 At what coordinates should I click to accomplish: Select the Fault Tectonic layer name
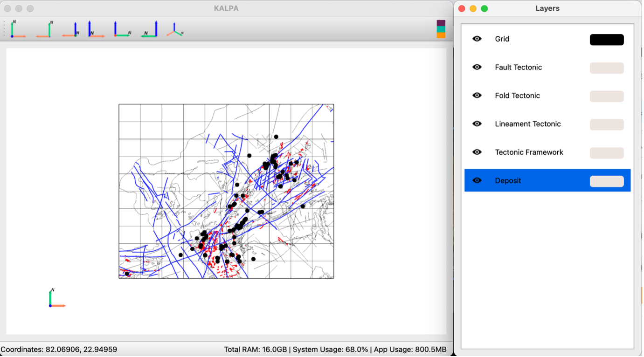518,67
